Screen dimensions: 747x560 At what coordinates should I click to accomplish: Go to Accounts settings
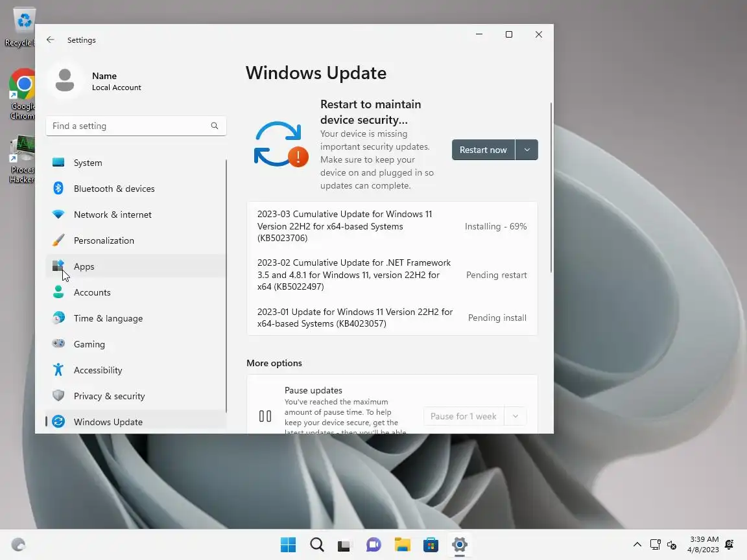(136, 292)
